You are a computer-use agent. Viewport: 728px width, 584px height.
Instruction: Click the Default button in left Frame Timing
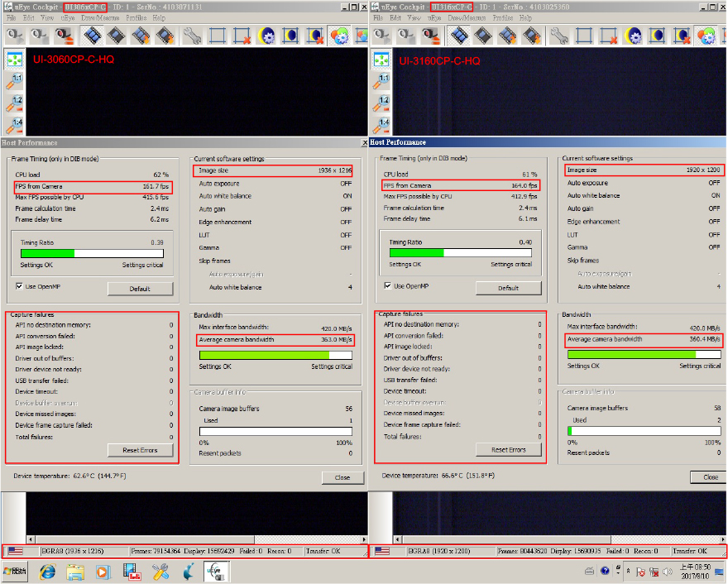tap(140, 289)
